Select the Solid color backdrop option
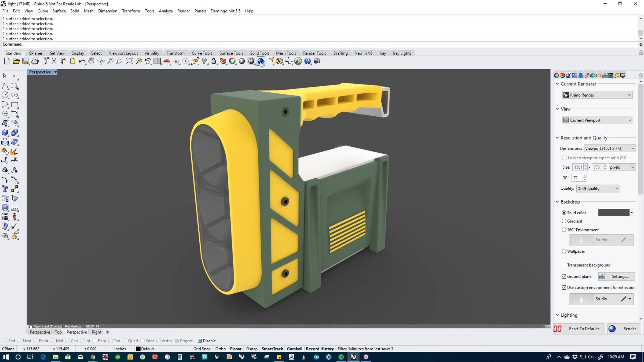Screen dimensions: 644x362 564,213
